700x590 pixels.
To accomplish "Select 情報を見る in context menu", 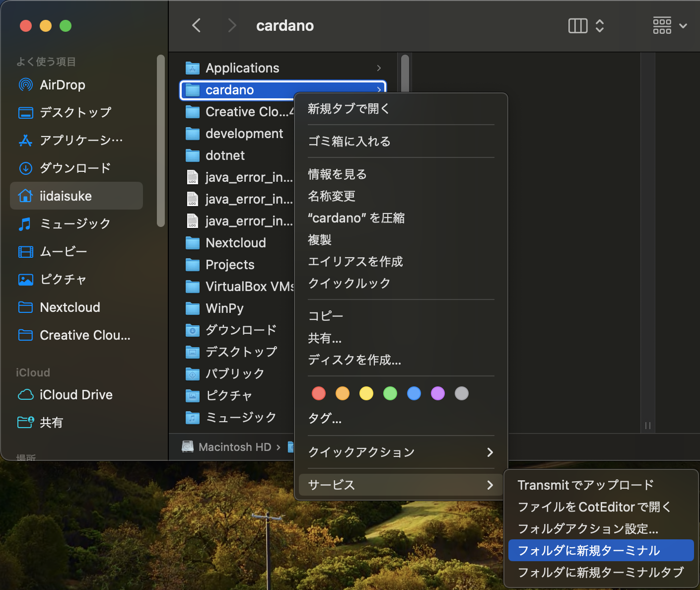I will pos(401,174).
